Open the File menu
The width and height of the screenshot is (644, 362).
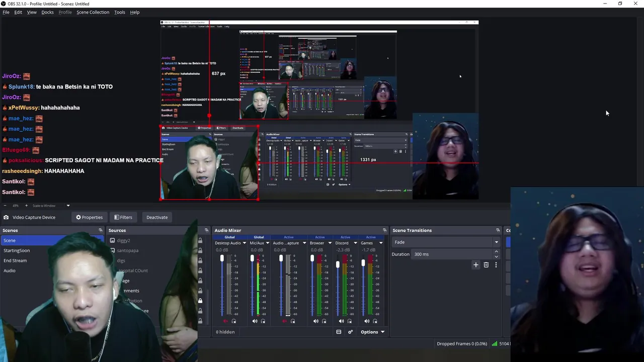[x=6, y=12]
